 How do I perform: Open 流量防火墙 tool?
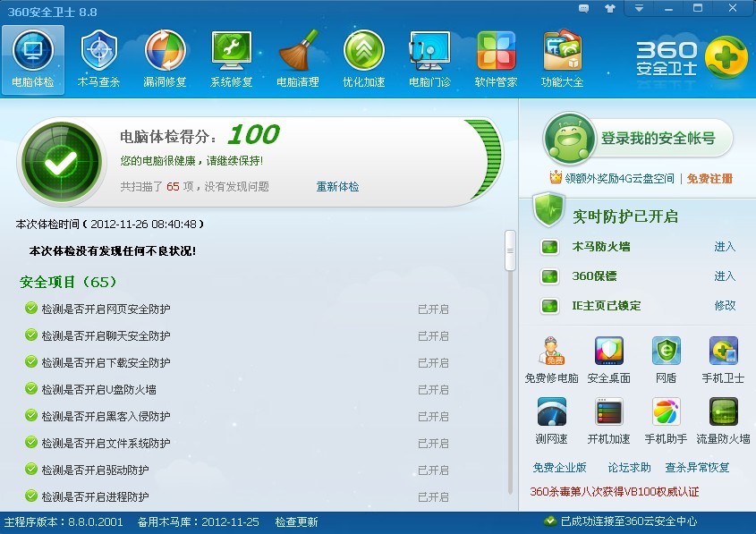pos(723,420)
